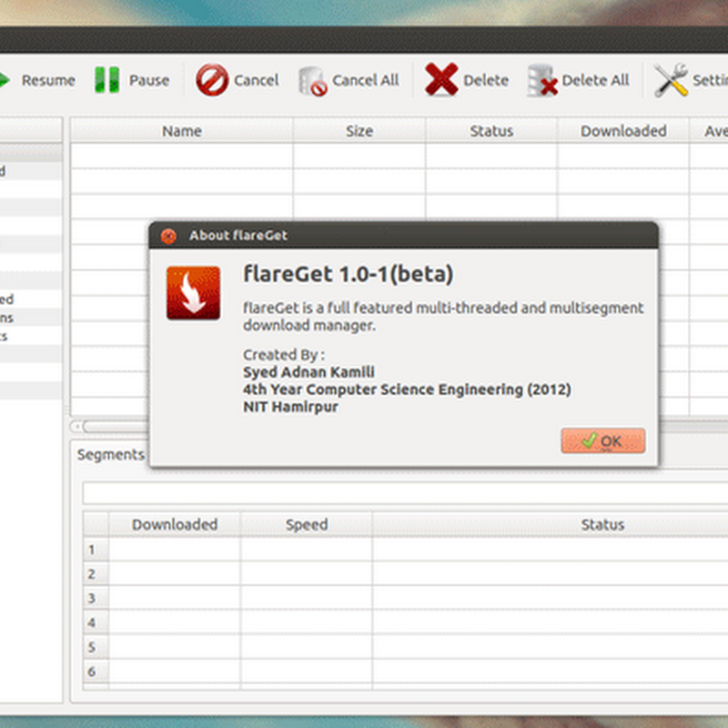
Task: Select segment row 6
Action: click(x=96, y=671)
